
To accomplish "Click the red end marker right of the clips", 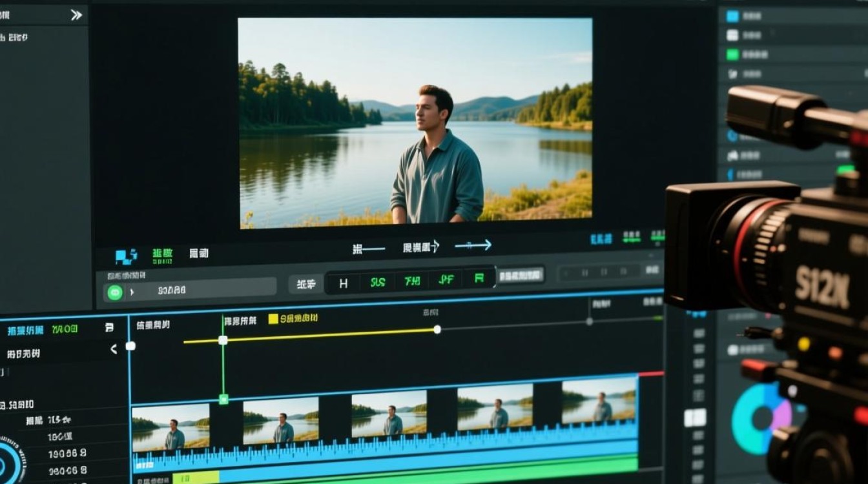I will (x=651, y=374).
